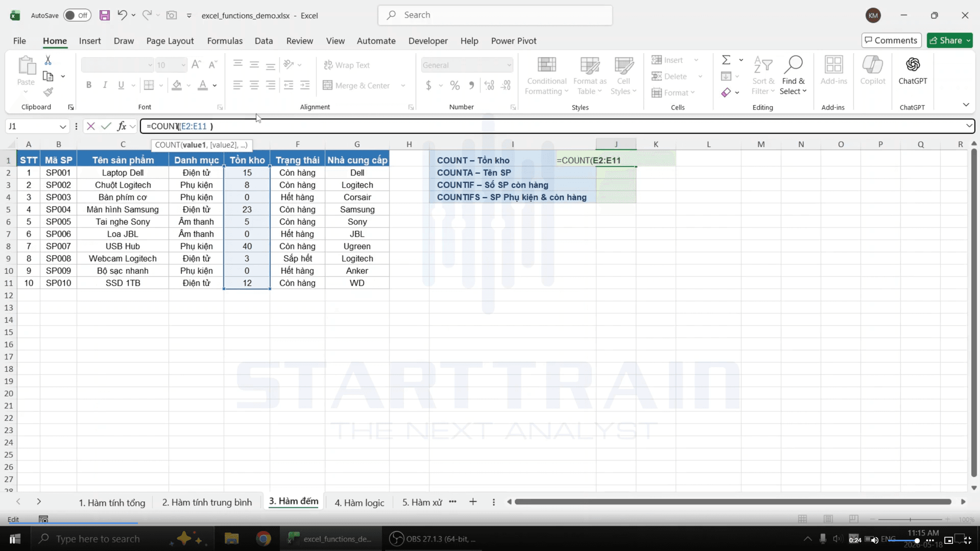
Task: Click the fill color bucket swatch
Action: pos(177,85)
